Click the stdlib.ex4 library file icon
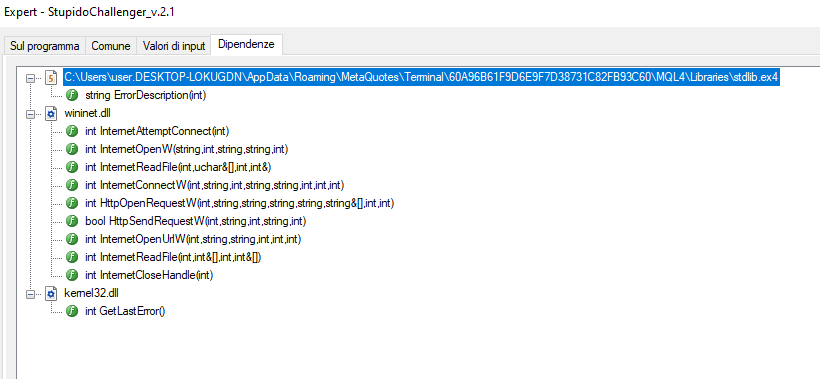This screenshot has width=820, height=379. [51, 77]
